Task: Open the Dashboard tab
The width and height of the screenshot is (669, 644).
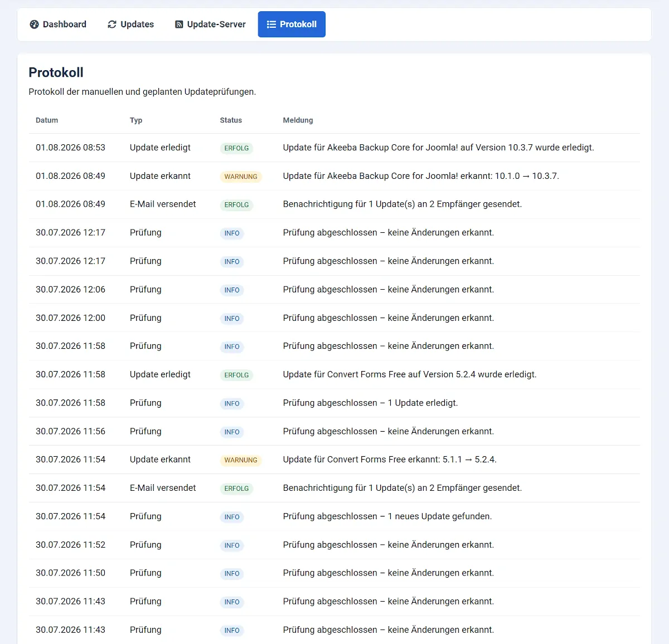Action: (x=58, y=25)
